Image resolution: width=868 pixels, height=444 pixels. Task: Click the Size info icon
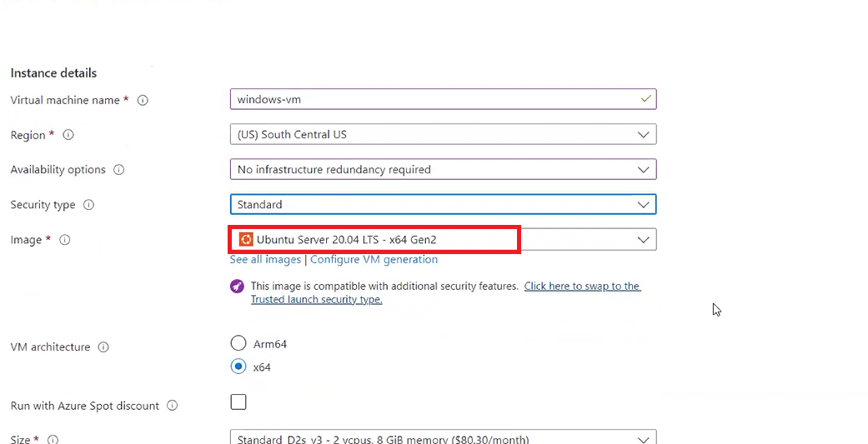tap(53, 439)
